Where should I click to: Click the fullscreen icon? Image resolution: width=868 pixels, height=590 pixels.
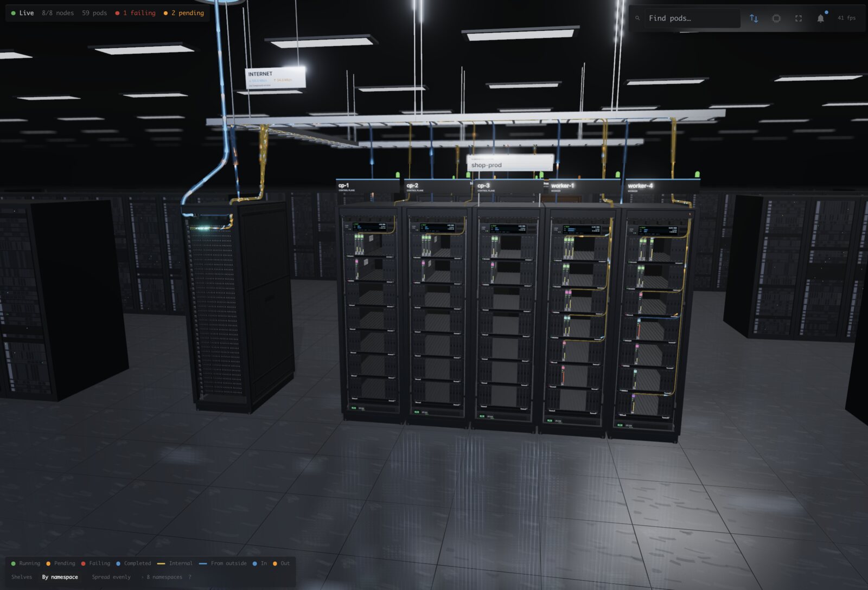pos(798,18)
